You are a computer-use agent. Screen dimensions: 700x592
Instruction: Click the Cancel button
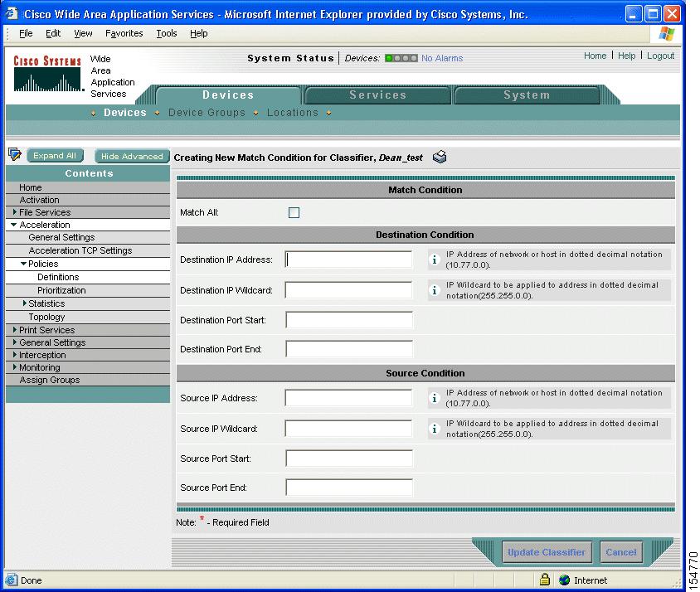[x=621, y=552]
